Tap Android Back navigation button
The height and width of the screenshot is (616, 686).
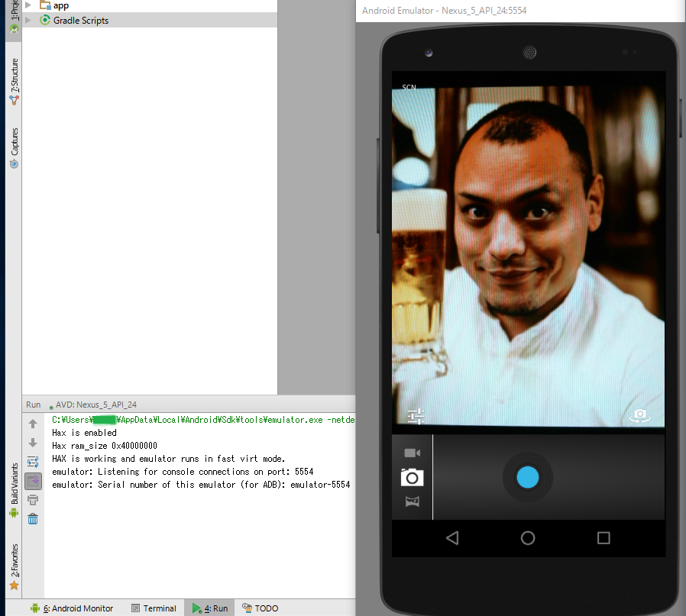(452, 537)
